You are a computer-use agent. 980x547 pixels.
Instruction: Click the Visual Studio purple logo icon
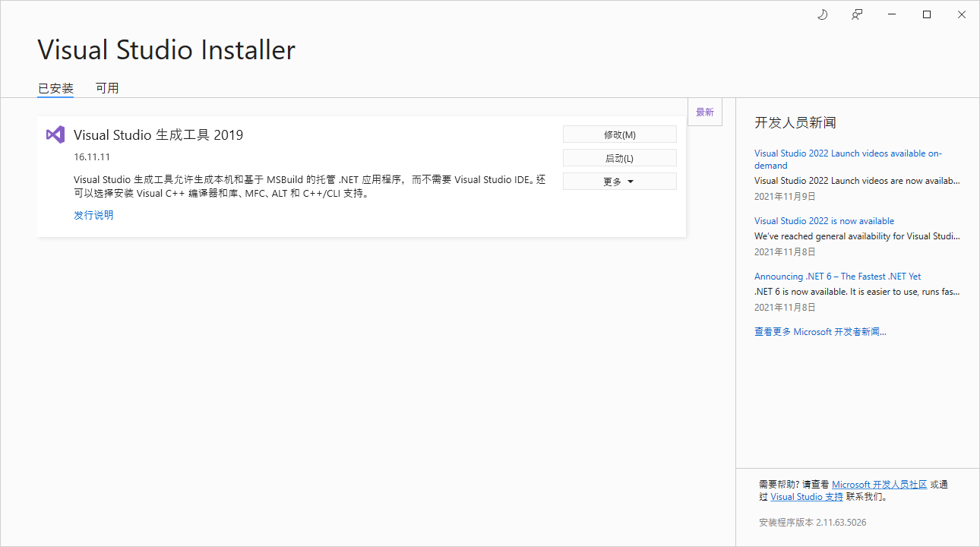[x=55, y=134]
